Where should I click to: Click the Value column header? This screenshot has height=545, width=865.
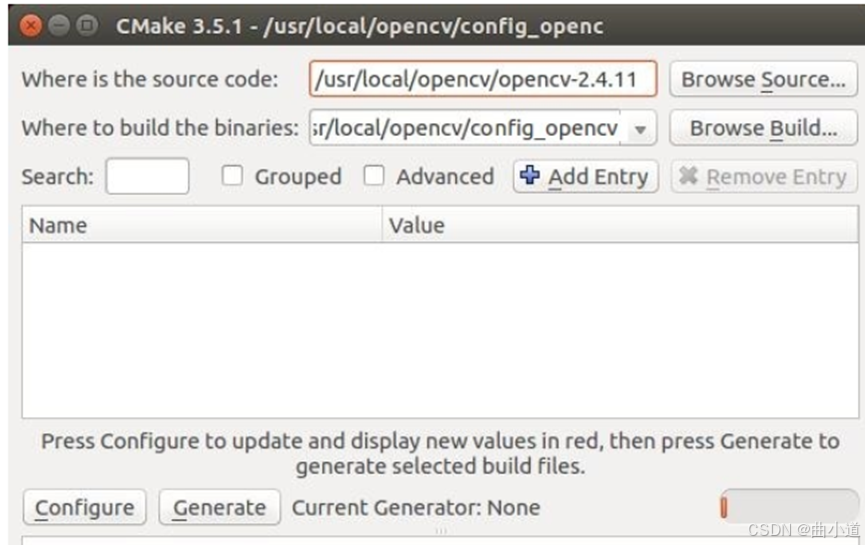(x=620, y=225)
